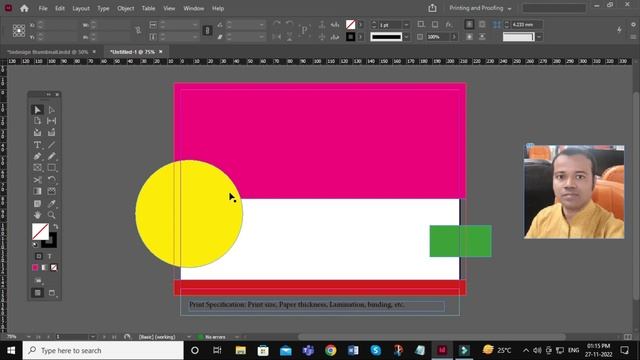Select the Page tool
Screen dimensions: 640x360
tap(37, 121)
